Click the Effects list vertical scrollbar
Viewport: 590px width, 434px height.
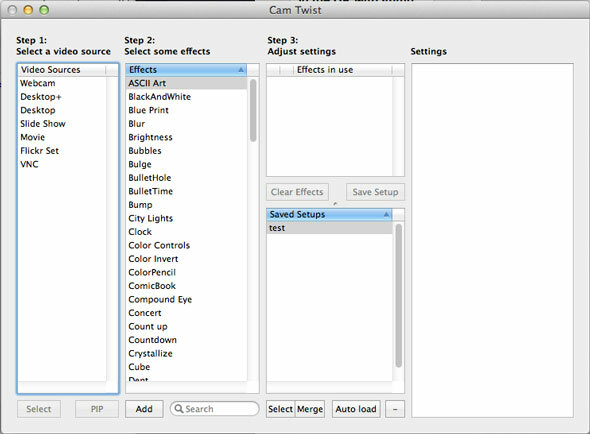click(x=253, y=110)
